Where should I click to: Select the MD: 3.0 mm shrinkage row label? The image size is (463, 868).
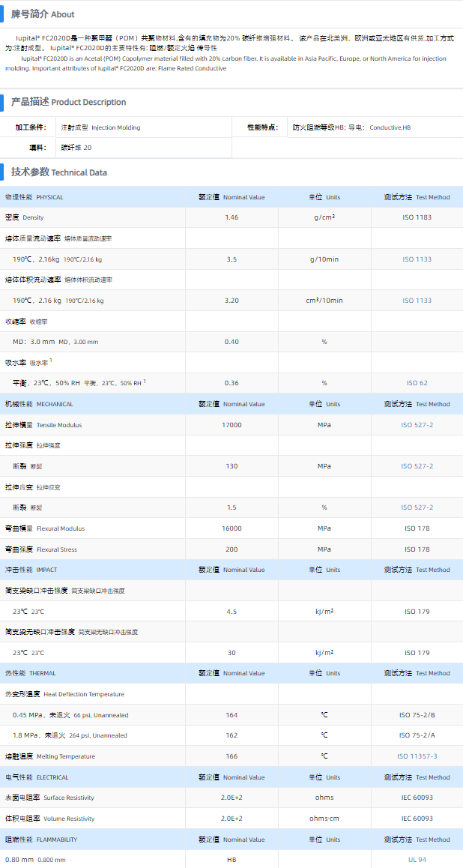click(x=55, y=342)
